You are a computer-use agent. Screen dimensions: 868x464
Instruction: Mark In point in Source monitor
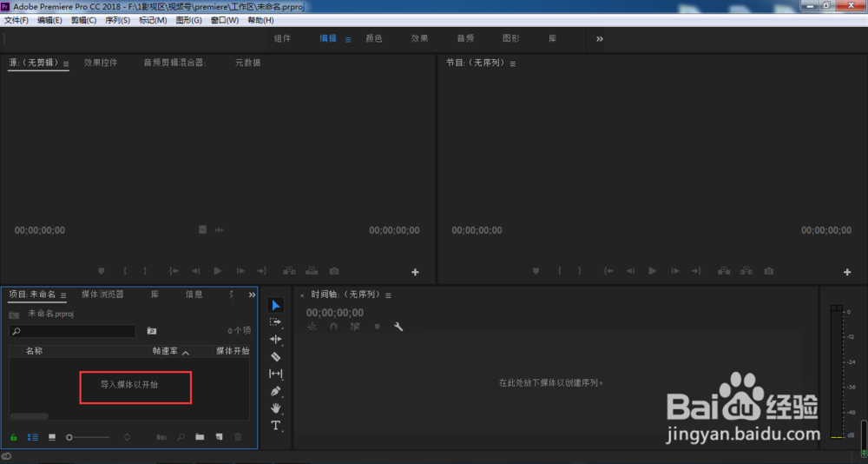point(125,271)
